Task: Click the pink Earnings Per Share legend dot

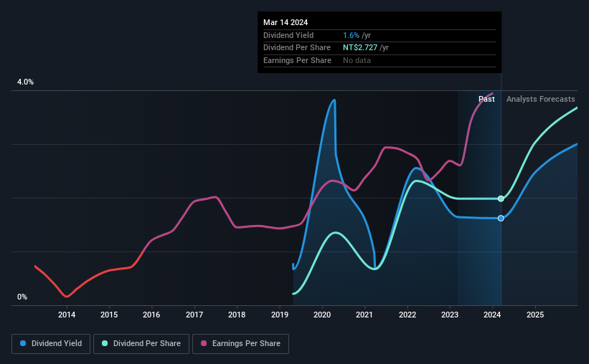Action: (204, 343)
